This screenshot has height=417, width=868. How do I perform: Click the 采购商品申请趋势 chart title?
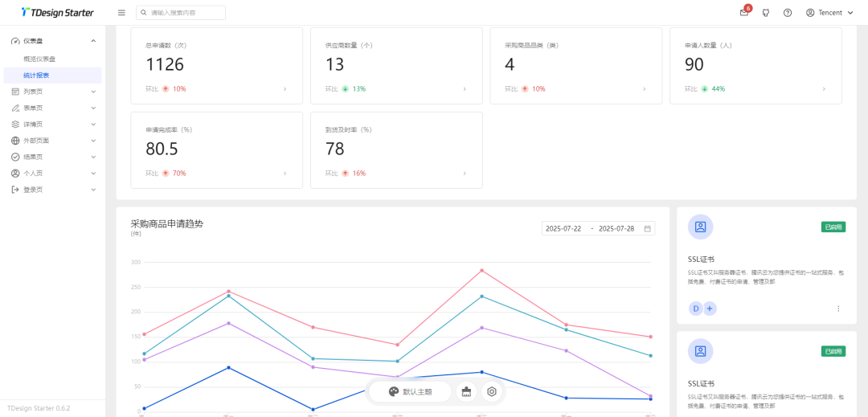click(166, 224)
